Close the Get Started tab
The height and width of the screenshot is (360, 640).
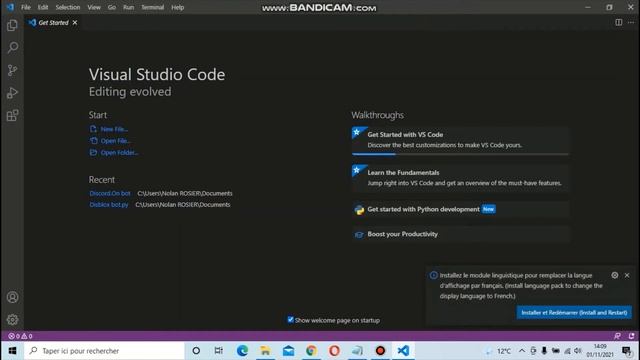tap(75, 22)
